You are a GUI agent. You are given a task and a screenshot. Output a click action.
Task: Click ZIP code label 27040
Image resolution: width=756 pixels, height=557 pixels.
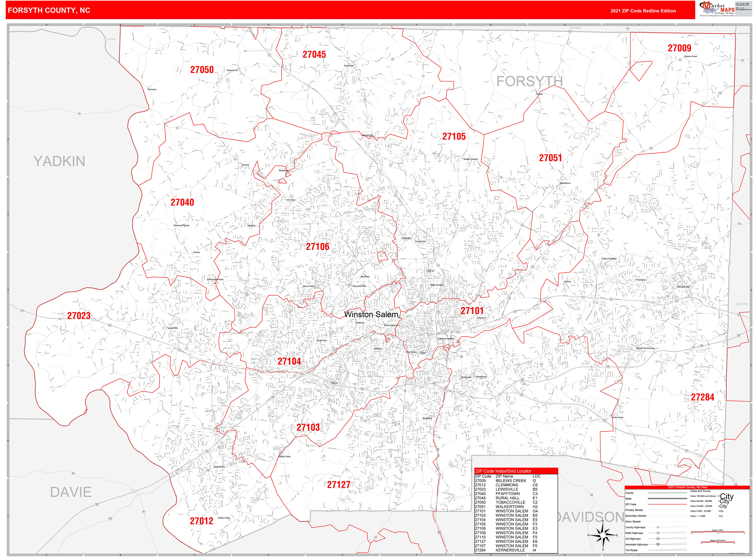coord(182,202)
